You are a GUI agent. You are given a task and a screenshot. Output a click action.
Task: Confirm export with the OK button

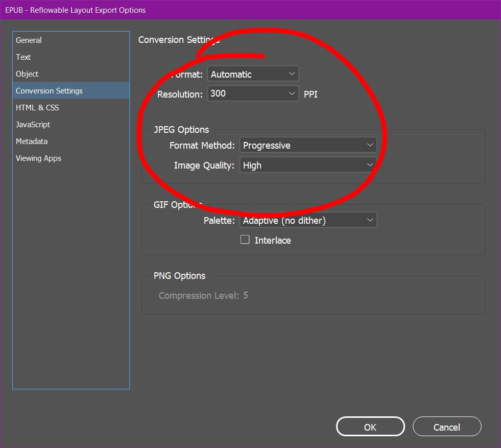coord(370,426)
